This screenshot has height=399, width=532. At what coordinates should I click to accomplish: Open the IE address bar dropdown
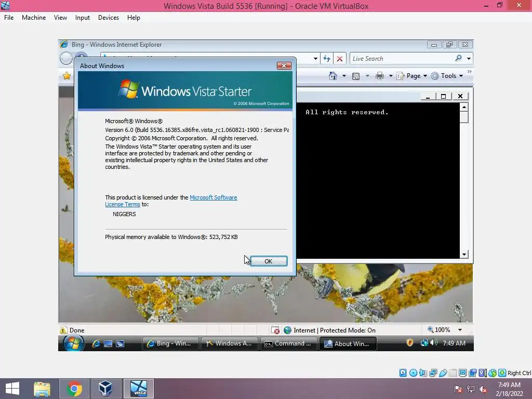[x=315, y=58]
